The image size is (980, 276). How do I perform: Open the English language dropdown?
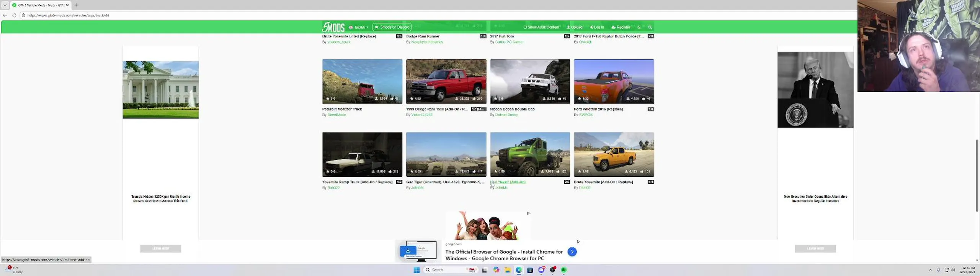point(359,27)
